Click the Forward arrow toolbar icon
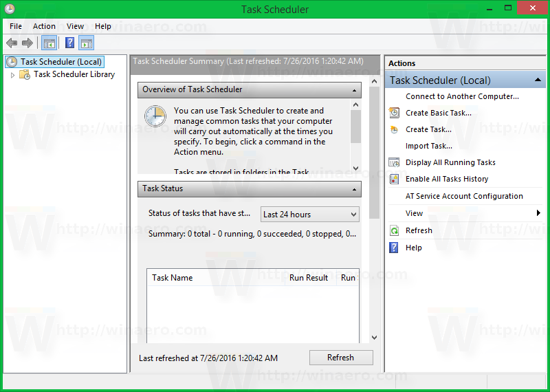 (x=27, y=43)
